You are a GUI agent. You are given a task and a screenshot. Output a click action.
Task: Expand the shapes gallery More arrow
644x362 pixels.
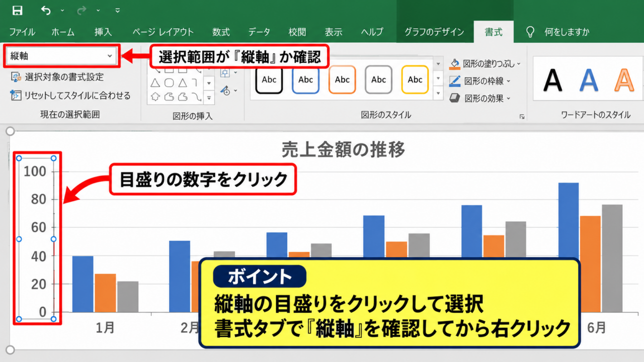tap(209, 97)
